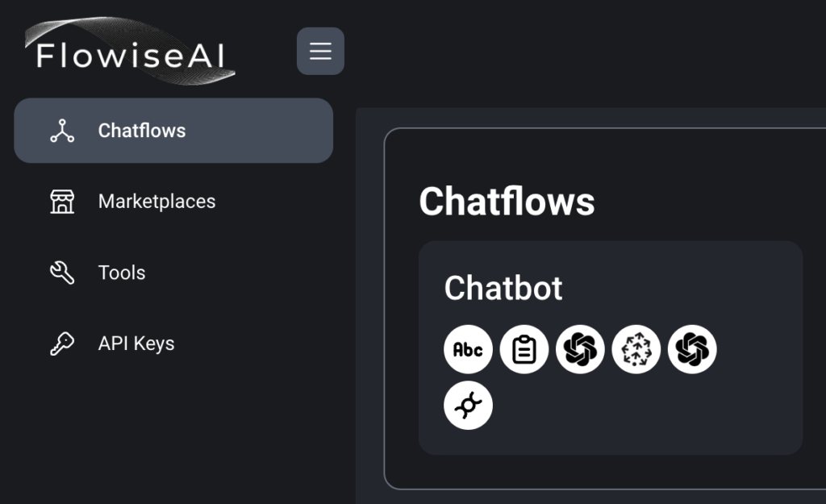Click the cluster of arrows node icon
The height and width of the screenshot is (504, 826).
(636, 349)
